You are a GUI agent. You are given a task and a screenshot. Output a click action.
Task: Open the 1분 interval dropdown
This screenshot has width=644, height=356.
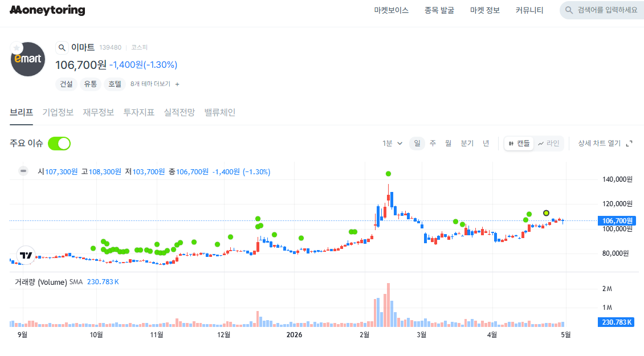point(392,144)
